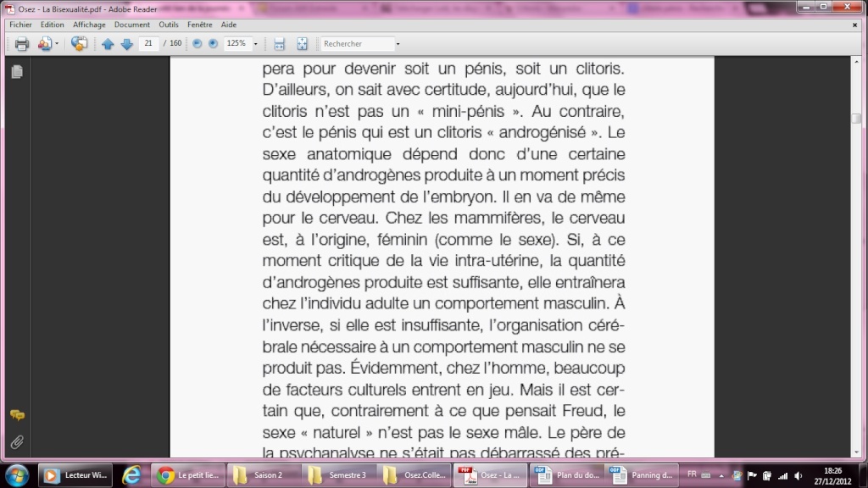Open the share icon dropdown arrow
The height and width of the screenshot is (488, 868).
pos(57,44)
